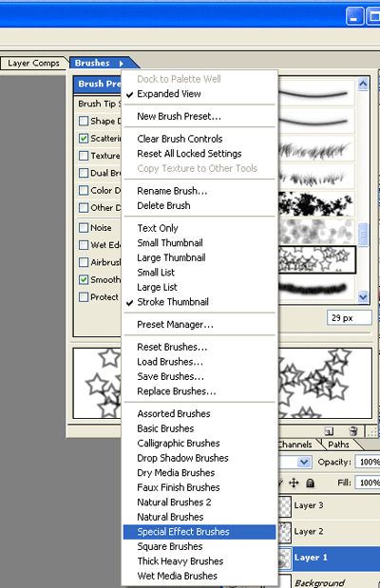Click the lock all padlock icon
Image resolution: width=380 pixels, height=588 pixels.
coord(311,483)
